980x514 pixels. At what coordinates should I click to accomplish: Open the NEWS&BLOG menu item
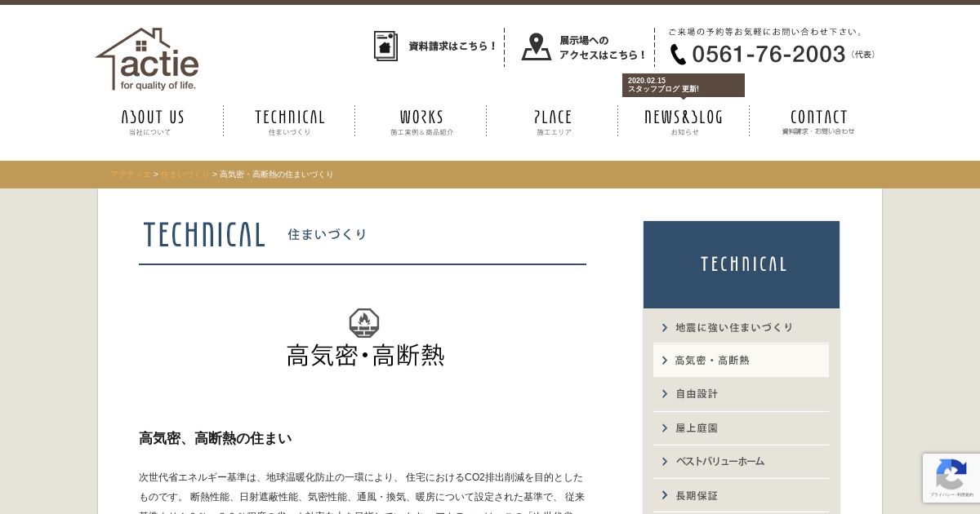[684, 121]
